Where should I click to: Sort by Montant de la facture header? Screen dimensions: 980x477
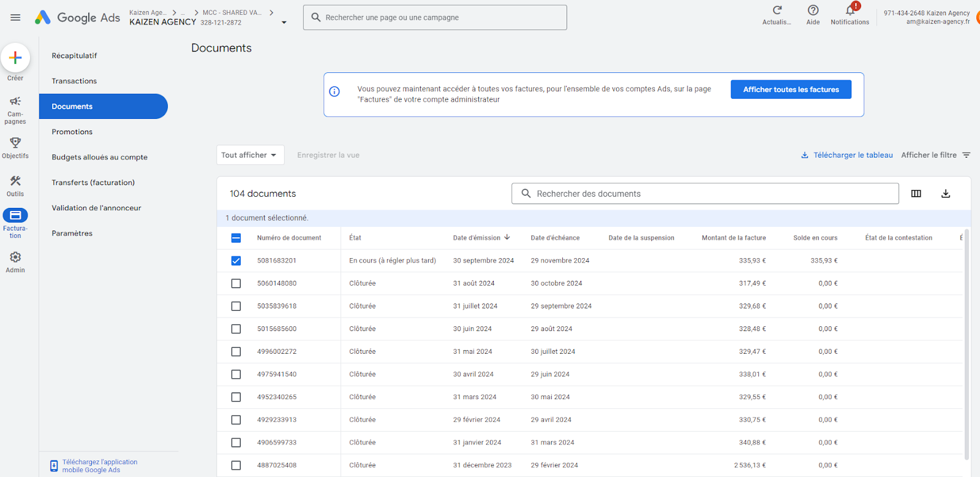pos(734,238)
